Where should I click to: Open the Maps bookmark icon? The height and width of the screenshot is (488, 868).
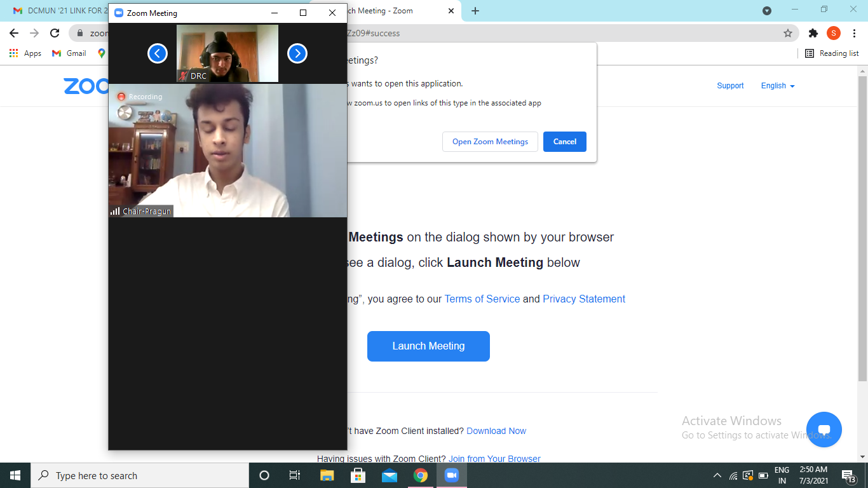click(102, 53)
